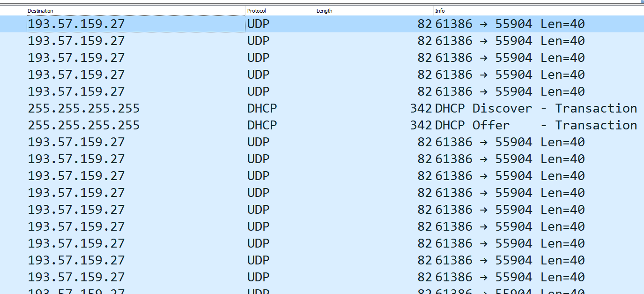Click Info text of the highlighted UDP packet
644x294 pixels.
pyautogui.click(x=510, y=24)
